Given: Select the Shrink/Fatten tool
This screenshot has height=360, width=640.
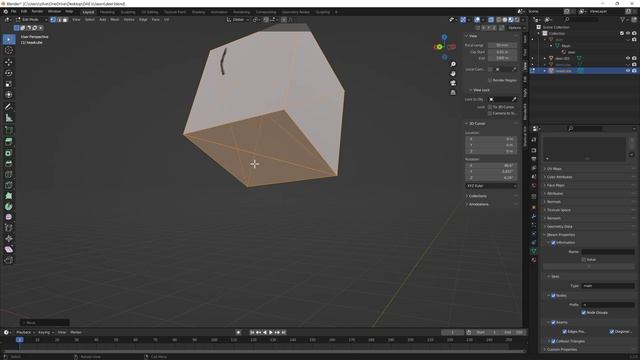Looking at the screenshot, I should (9, 239).
